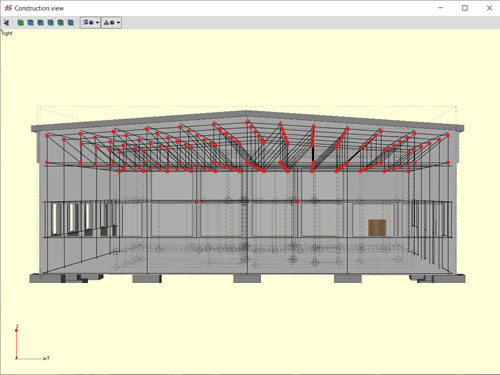Open the triangle display options dropdown arrow
The width and height of the screenshot is (500, 375).
118,23
